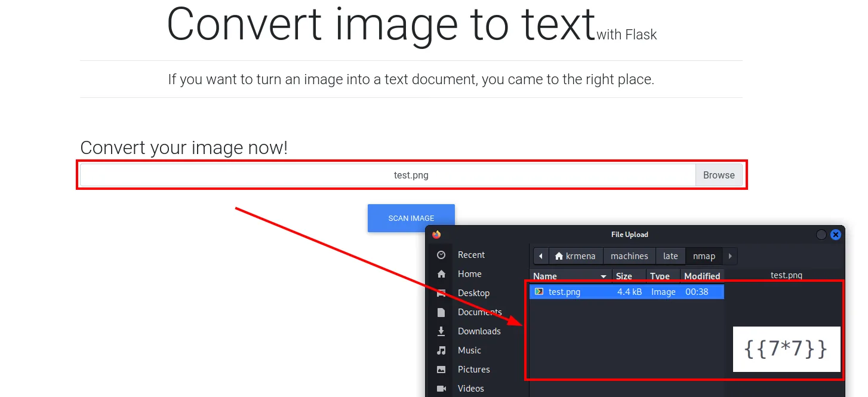Sort files by Modified column header
This screenshot has height=397, width=868.
[702, 276]
